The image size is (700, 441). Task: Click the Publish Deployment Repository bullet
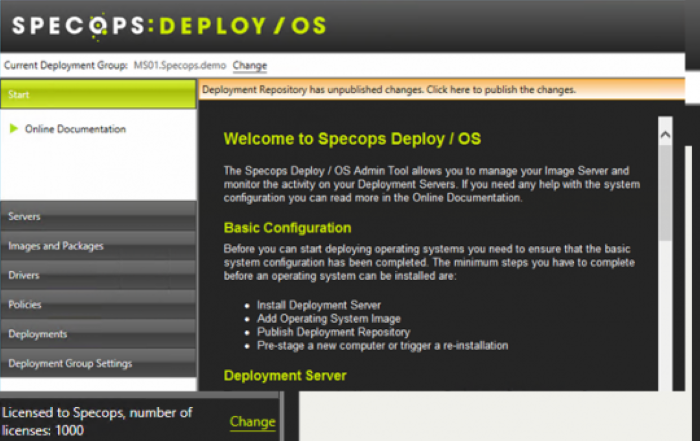333,332
